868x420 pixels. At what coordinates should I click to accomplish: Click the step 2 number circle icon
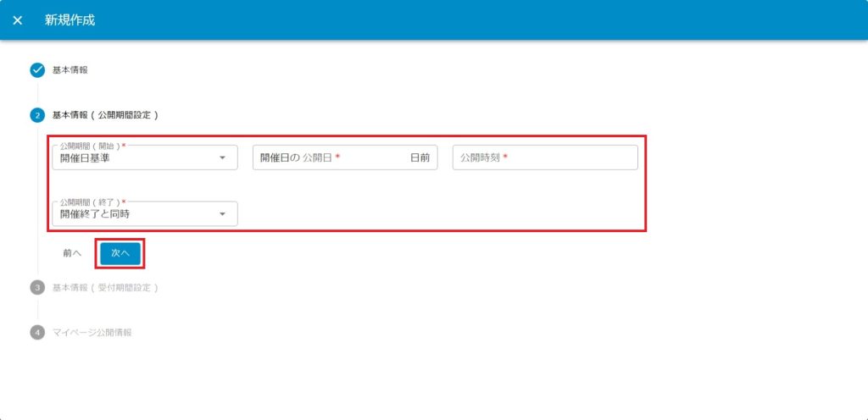point(37,115)
